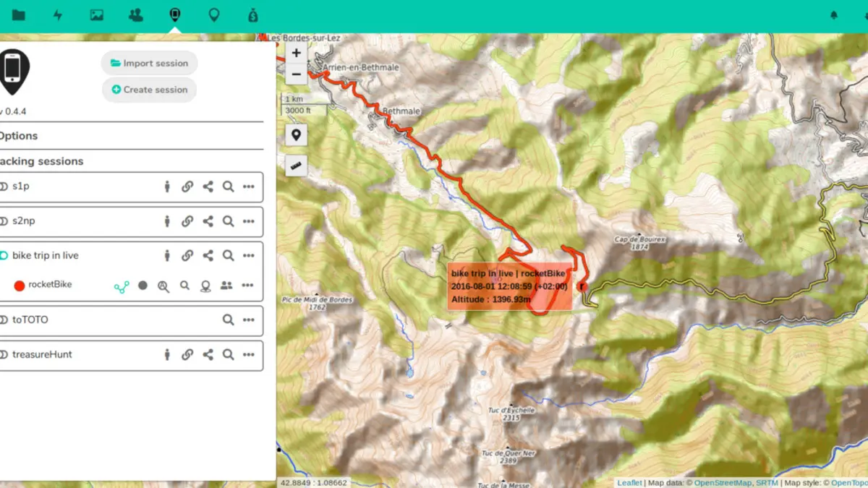Click rocketBike geofence pin icon

[205, 286]
